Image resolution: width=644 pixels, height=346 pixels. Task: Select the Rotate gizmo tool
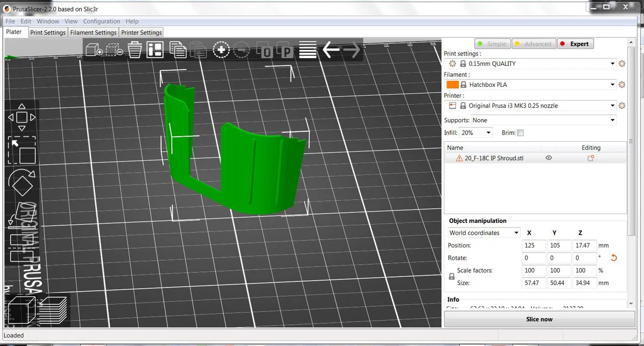pyautogui.click(x=22, y=183)
